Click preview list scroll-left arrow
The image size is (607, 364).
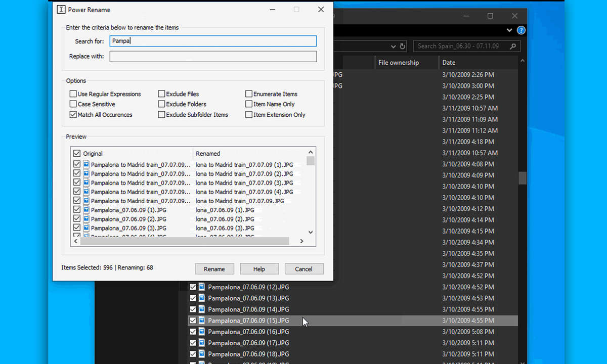[75, 241]
